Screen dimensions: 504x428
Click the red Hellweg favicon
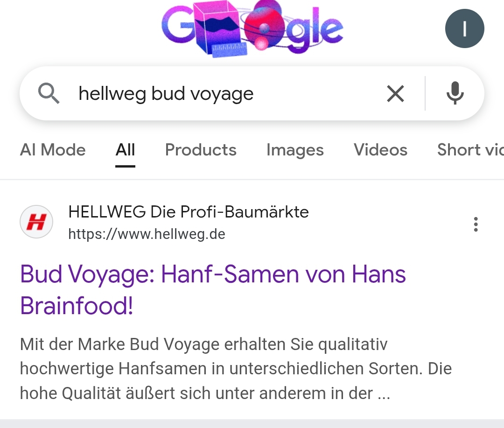tap(36, 222)
